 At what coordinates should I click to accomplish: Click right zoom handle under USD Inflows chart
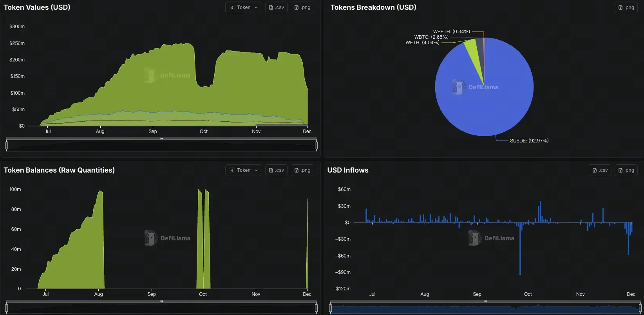tap(640, 308)
